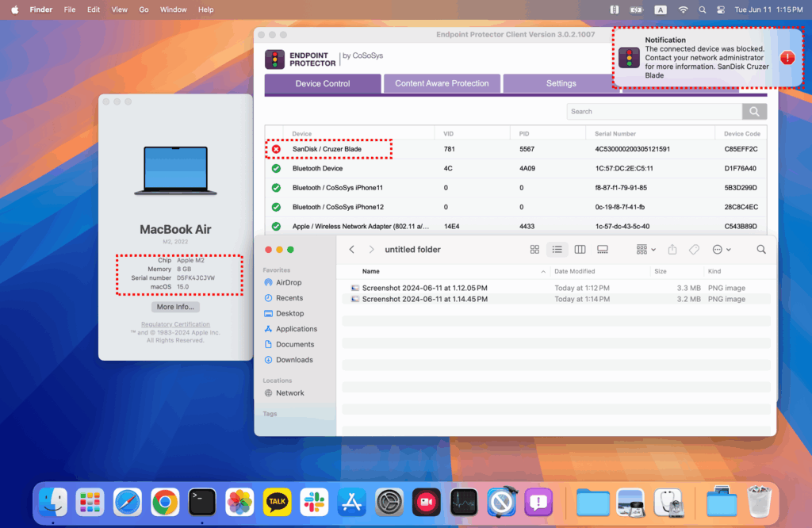This screenshot has width=812, height=528.
Task: Open the Finder action menu dropdown
Action: pyautogui.click(x=722, y=250)
